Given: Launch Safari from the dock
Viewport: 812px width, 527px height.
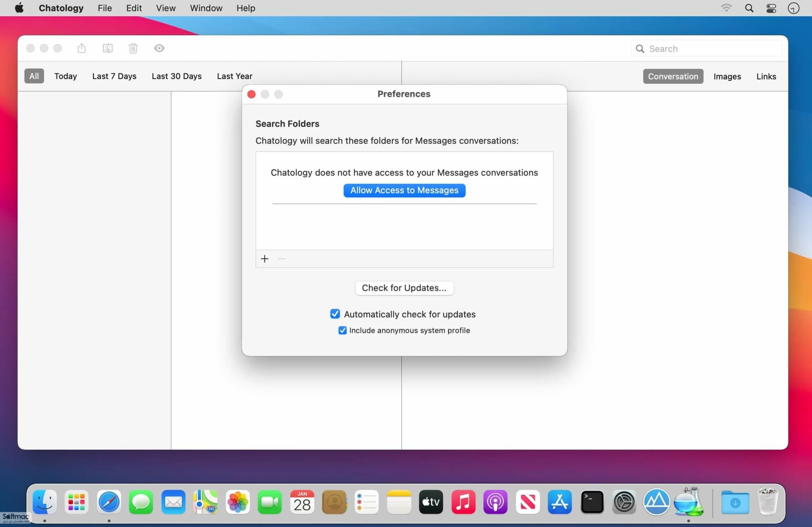Looking at the screenshot, I should coord(109,502).
